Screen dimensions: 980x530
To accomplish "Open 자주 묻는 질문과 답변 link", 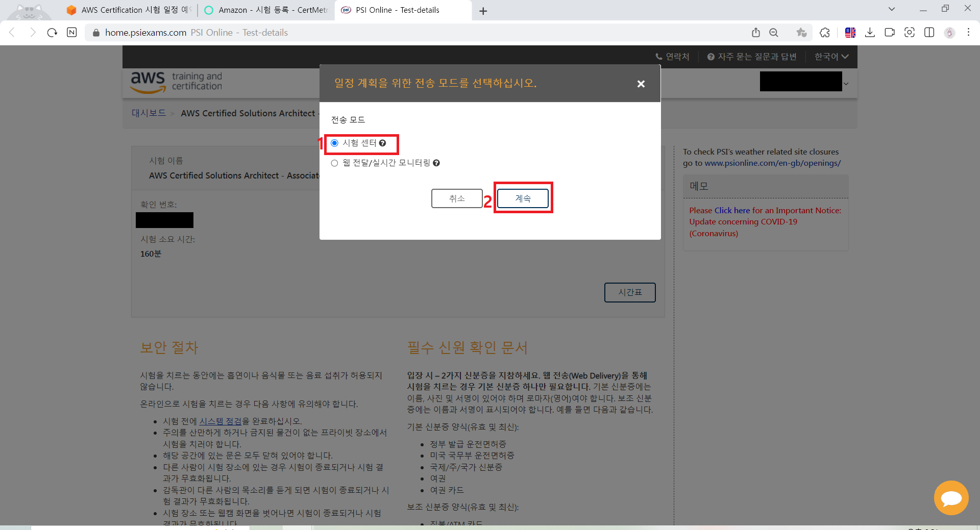I will pos(752,57).
